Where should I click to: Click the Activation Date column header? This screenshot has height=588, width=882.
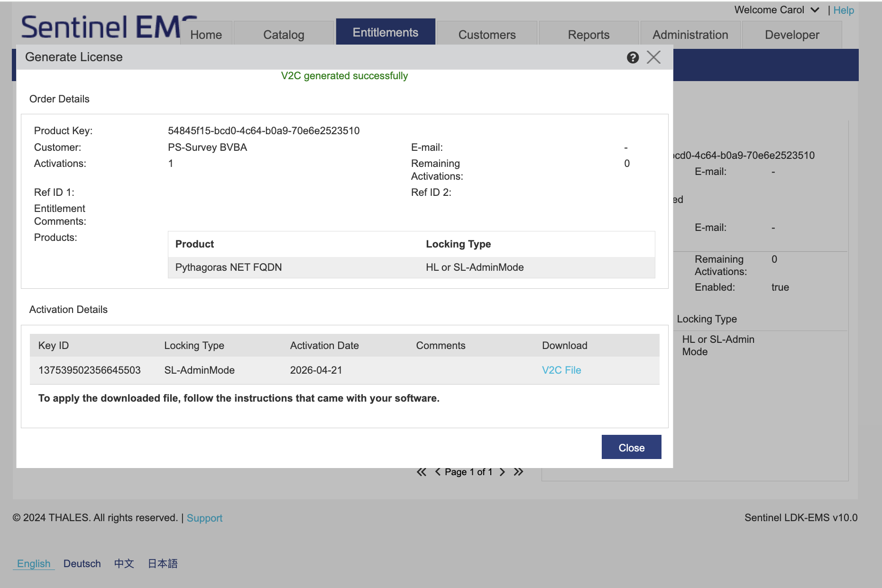coord(324,346)
